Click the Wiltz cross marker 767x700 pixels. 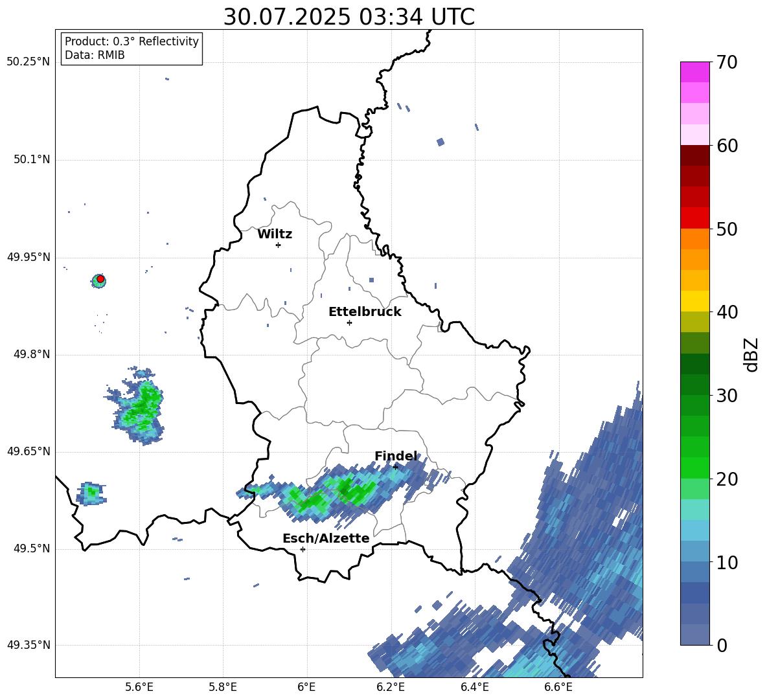point(279,245)
